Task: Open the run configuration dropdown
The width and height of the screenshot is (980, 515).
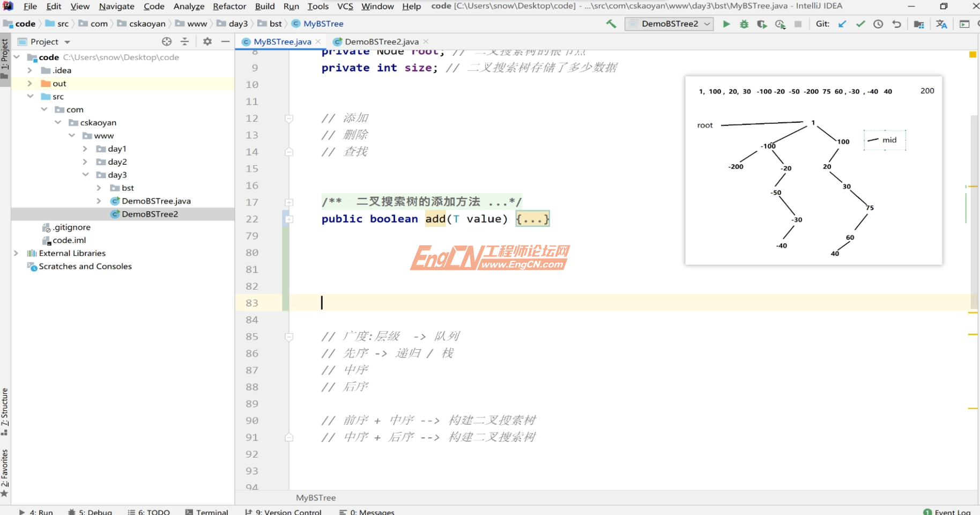Action: [x=707, y=24]
